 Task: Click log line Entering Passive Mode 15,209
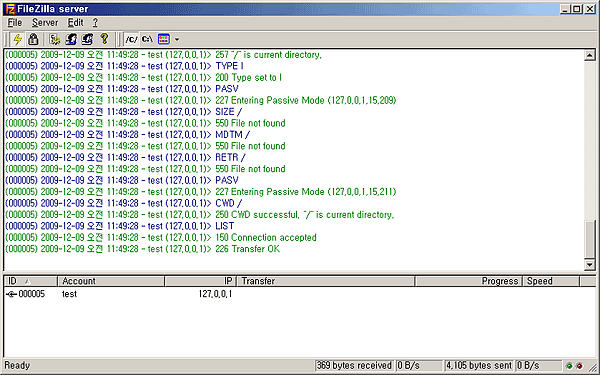tap(201, 100)
